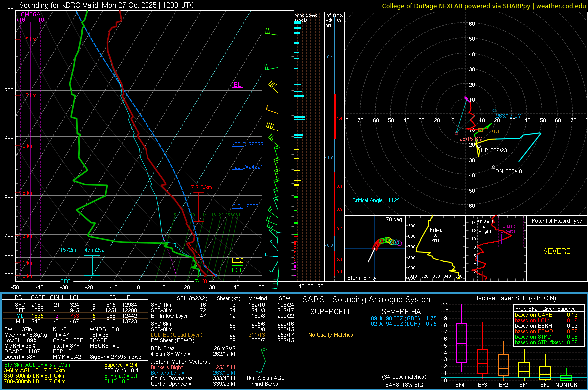Screen dimensions: 588x390
Task: Click the 02 Jul 94 00Z (LCH) hail analog
Action: coord(404,324)
